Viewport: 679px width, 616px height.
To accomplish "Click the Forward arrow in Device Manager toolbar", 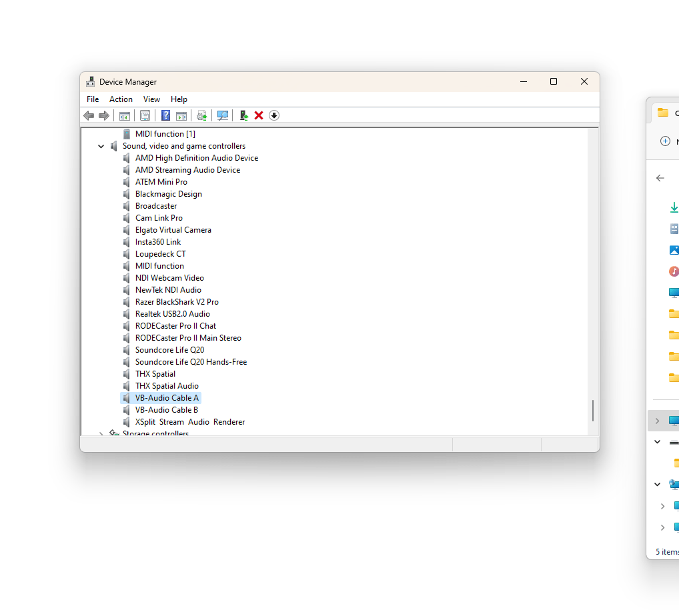I will pos(104,115).
